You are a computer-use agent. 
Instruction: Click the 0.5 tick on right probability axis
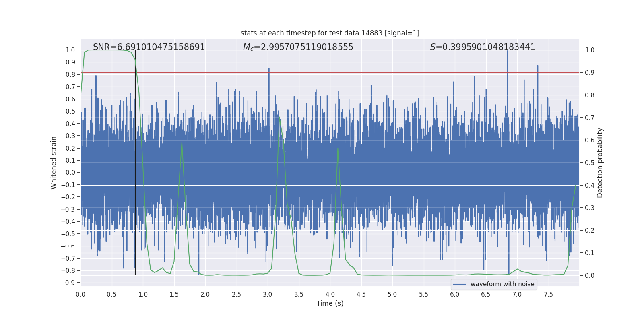590,163
